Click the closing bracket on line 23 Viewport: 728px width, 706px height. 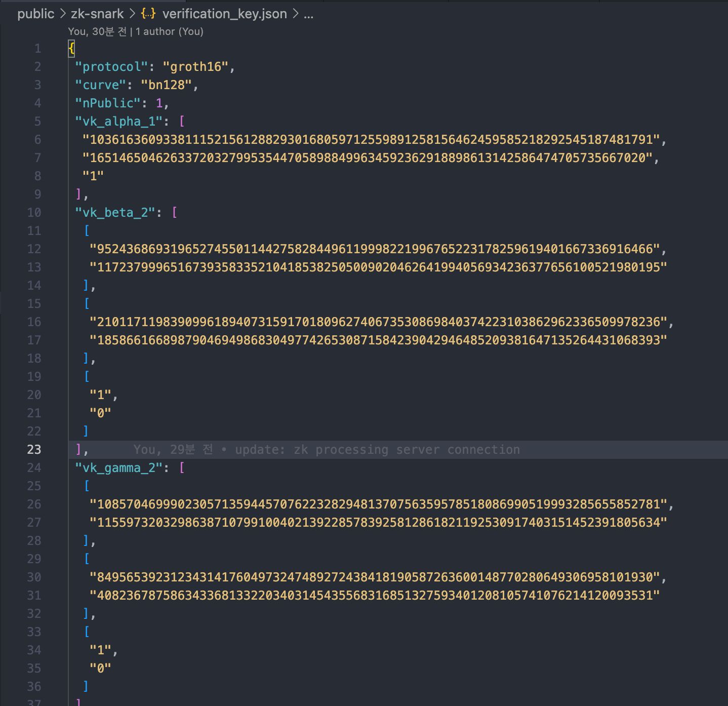78,450
